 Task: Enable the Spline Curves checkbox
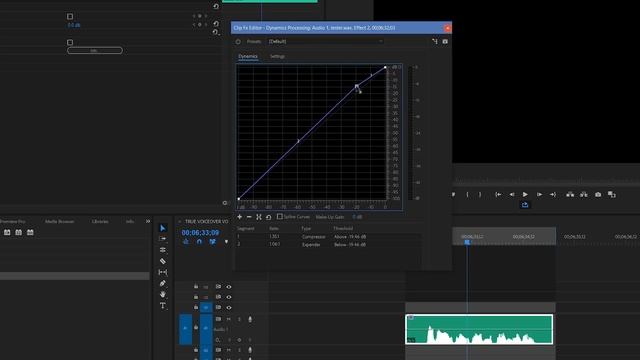[x=280, y=216]
